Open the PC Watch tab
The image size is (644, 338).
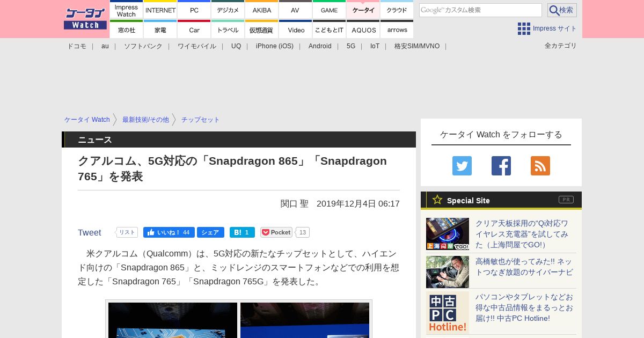194,10
